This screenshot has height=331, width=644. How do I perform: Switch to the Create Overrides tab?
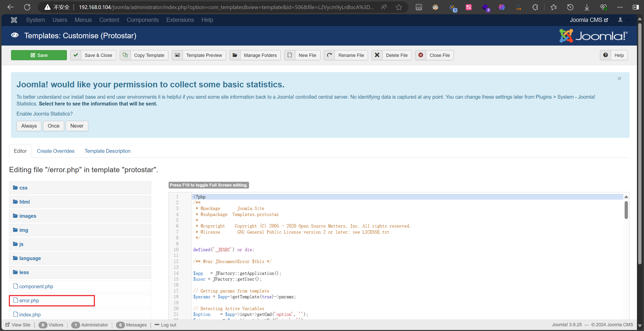click(x=56, y=151)
